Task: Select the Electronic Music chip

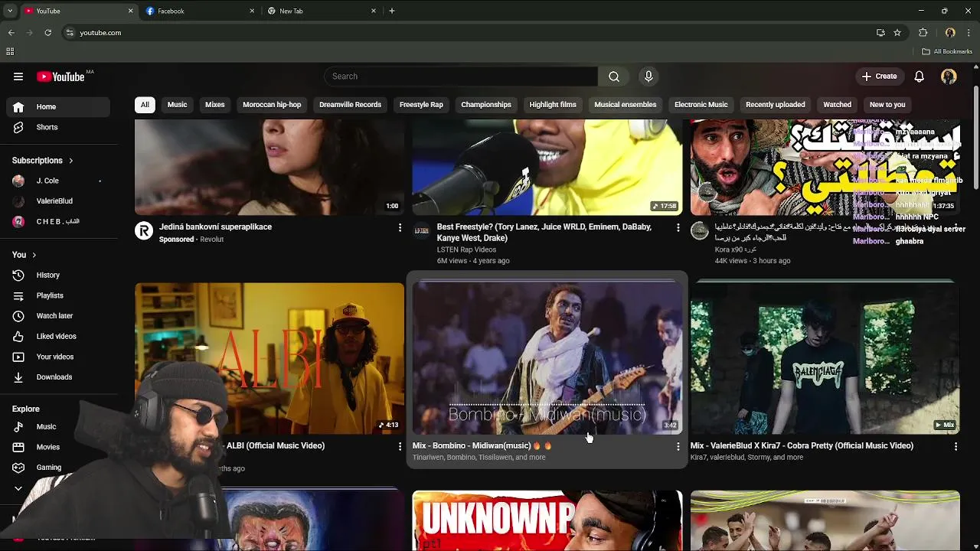Action: tap(701, 105)
